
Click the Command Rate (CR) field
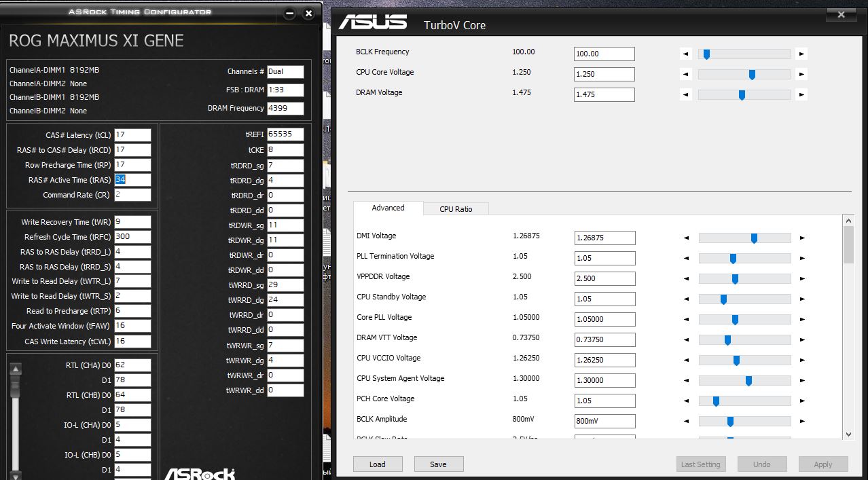[x=132, y=195]
